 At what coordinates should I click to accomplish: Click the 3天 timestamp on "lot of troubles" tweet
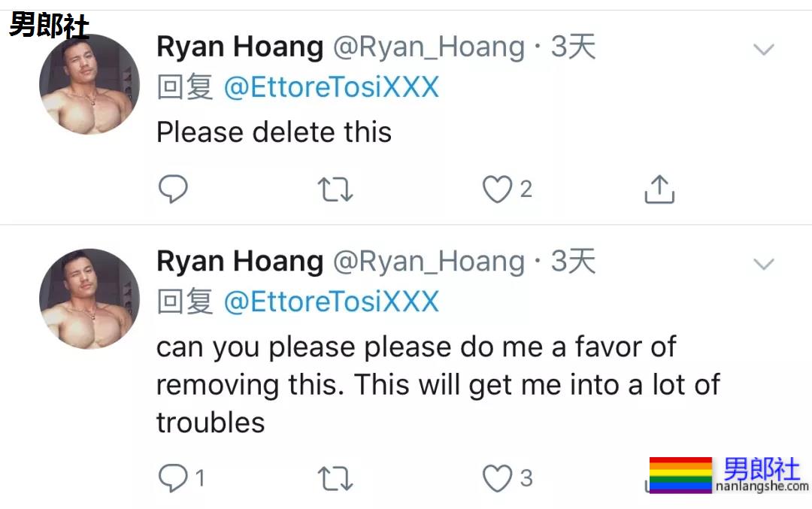pyautogui.click(x=573, y=262)
